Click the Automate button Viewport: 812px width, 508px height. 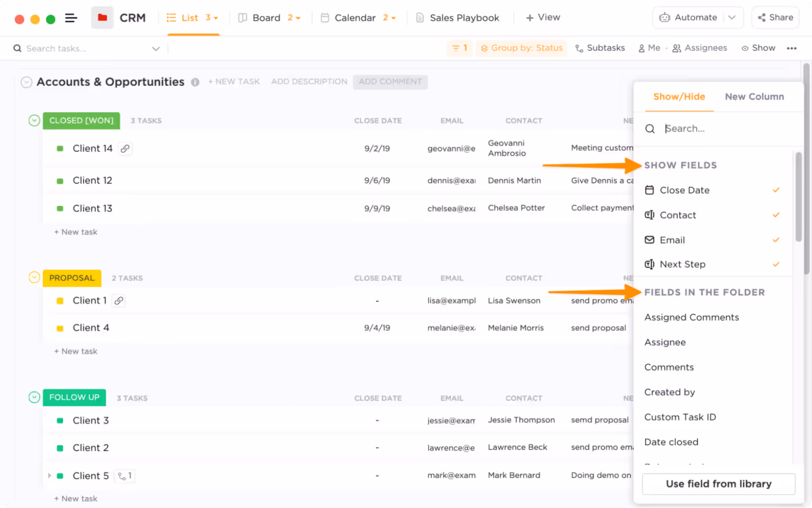[x=689, y=18]
